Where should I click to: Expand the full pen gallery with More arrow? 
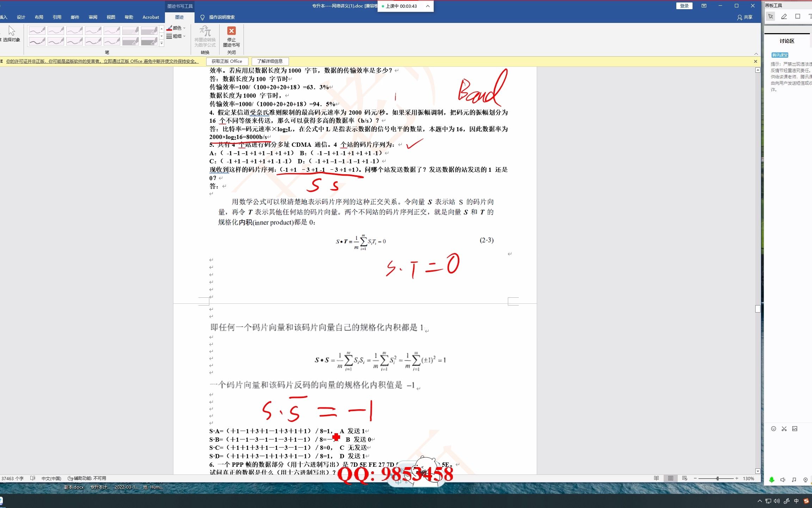click(x=161, y=43)
